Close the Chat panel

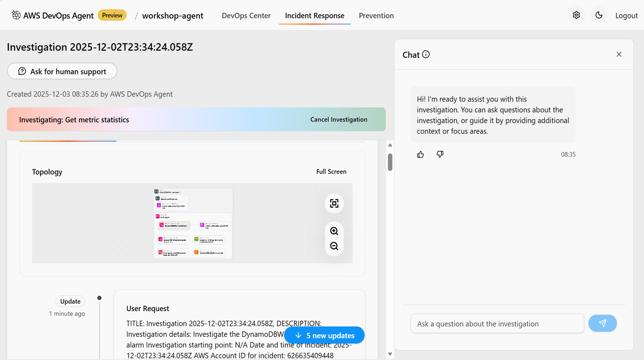tap(619, 54)
